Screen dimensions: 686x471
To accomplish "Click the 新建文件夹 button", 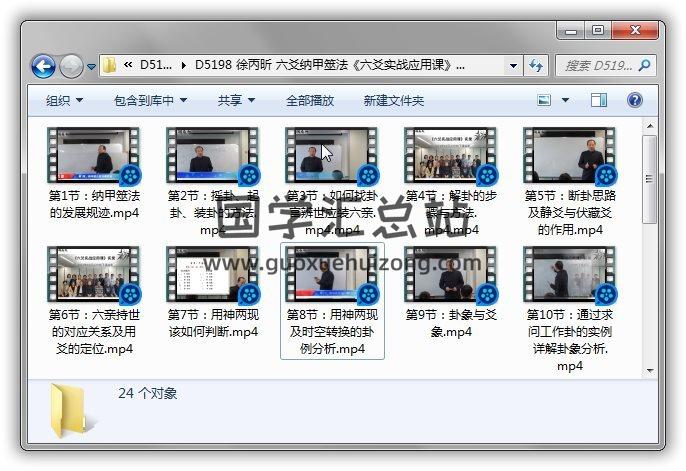I will pos(393,101).
